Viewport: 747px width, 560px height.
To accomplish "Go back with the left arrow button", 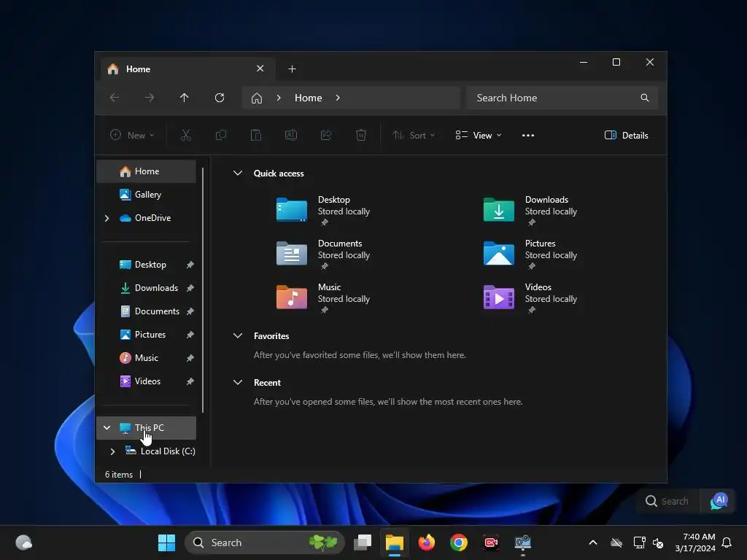I will coord(115,98).
